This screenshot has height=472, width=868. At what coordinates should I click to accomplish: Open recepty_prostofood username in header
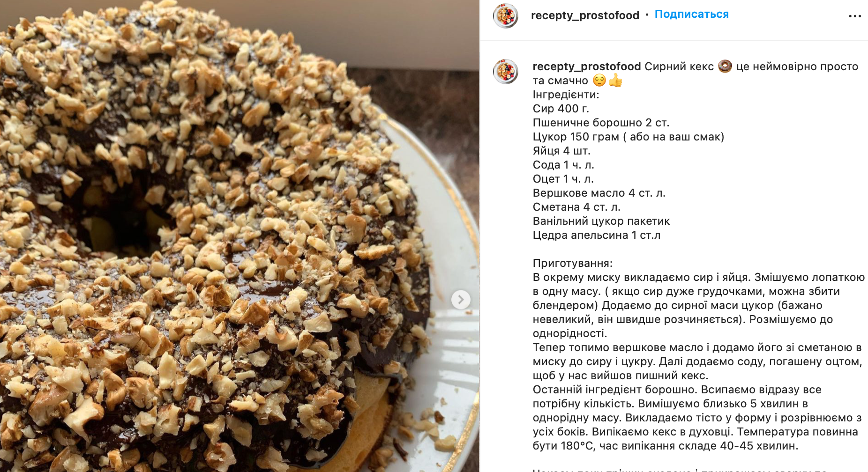[585, 15]
